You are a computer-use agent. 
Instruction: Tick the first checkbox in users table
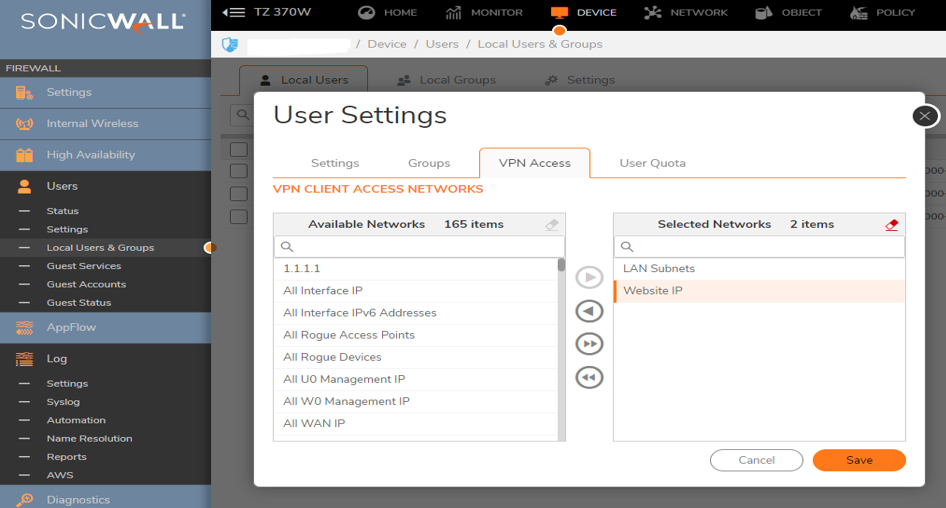(x=238, y=149)
